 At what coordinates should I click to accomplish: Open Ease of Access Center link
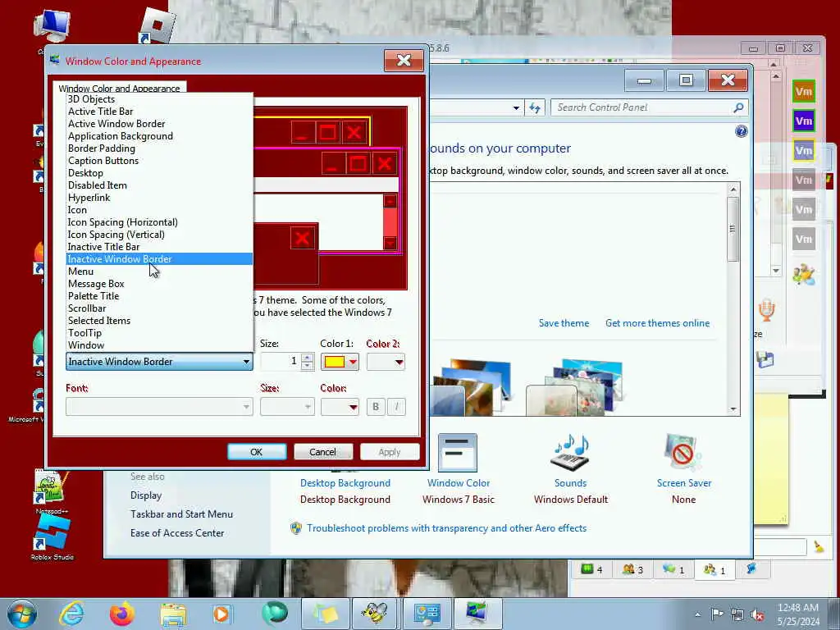(177, 533)
